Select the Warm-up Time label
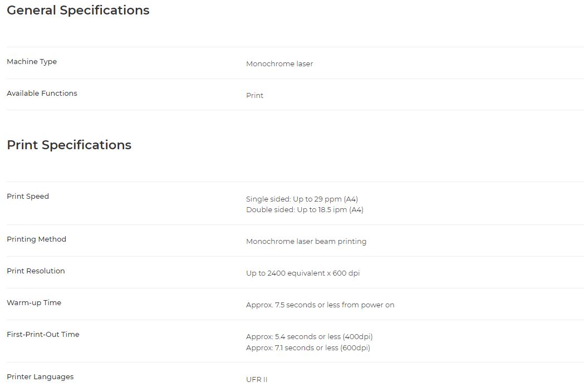The height and width of the screenshot is (392, 584). 33,302
